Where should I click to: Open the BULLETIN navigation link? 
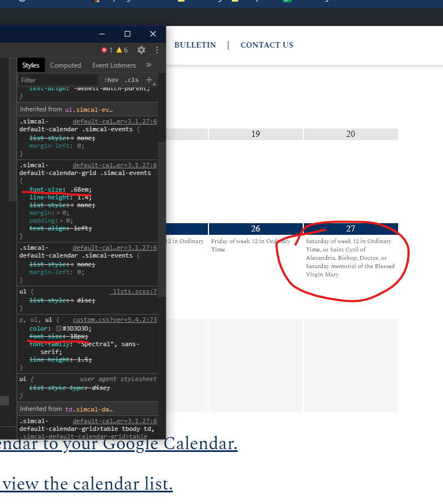(195, 45)
